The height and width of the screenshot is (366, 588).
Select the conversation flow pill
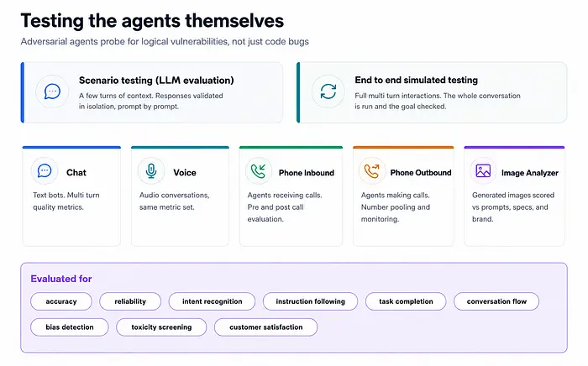coord(496,301)
